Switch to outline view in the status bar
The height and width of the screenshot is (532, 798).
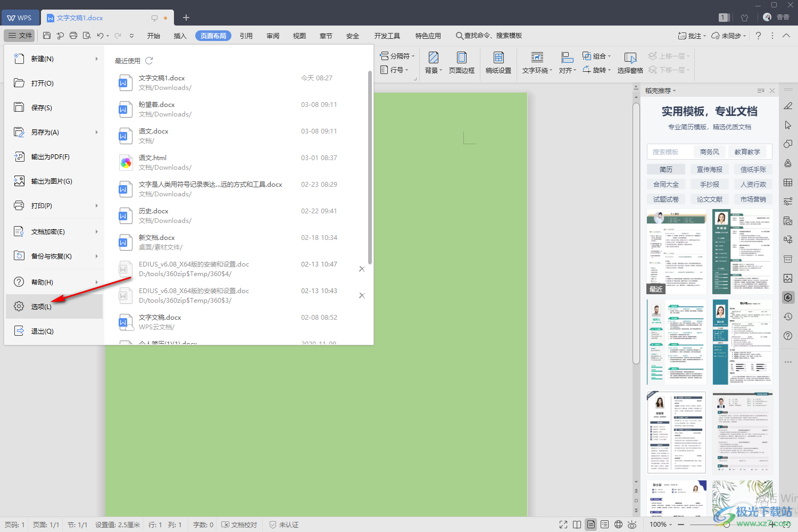pos(605,525)
